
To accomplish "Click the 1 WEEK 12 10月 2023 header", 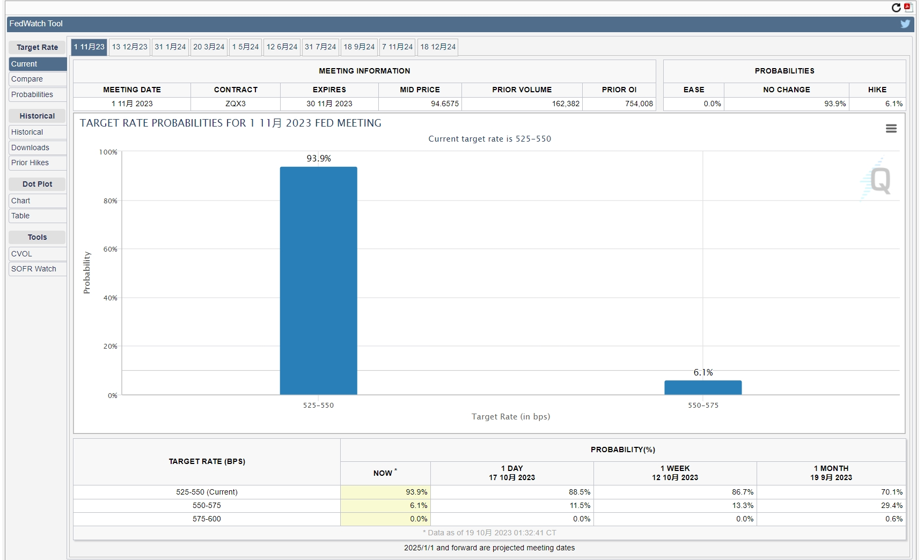I will tap(675, 473).
